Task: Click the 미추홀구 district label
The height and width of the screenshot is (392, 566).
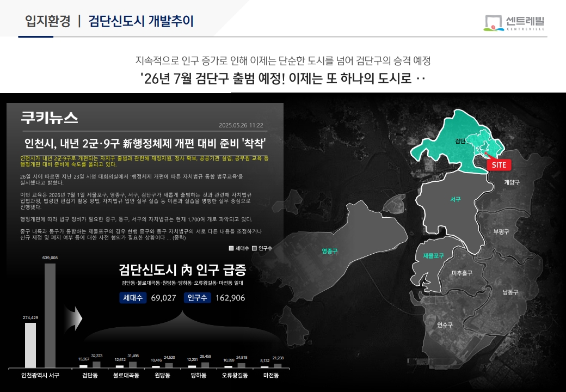Action: (x=462, y=273)
